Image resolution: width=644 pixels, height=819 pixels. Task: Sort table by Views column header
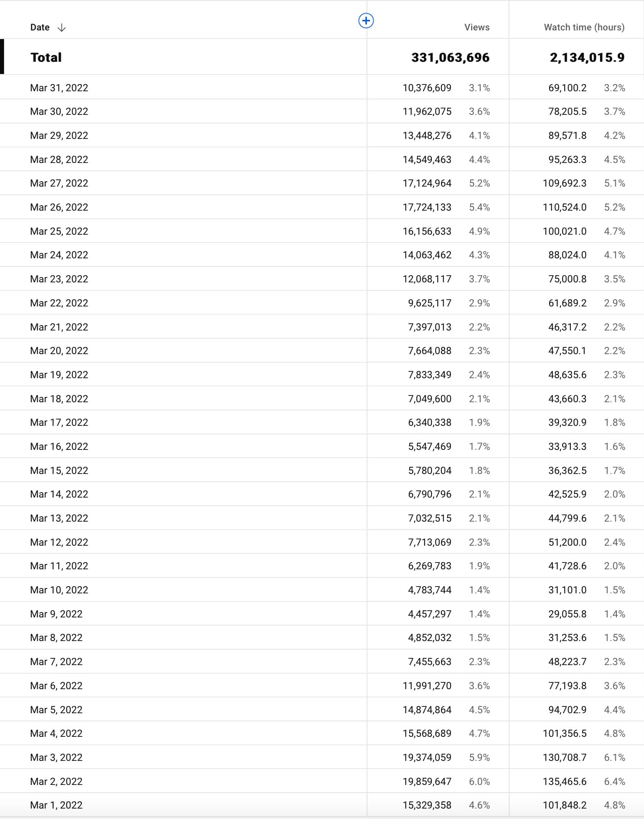476,27
